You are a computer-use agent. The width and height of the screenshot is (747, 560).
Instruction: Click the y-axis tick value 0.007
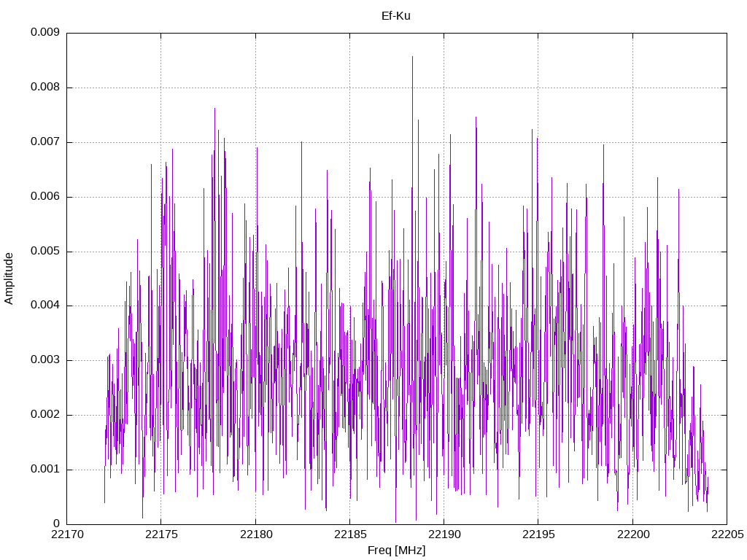45,142
